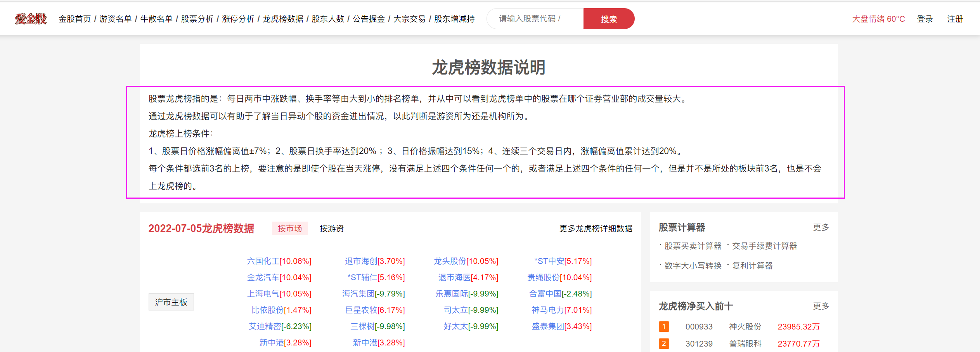Open stock 金龙汽车[10.04%]
The height and width of the screenshot is (352, 980).
(279, 277)
